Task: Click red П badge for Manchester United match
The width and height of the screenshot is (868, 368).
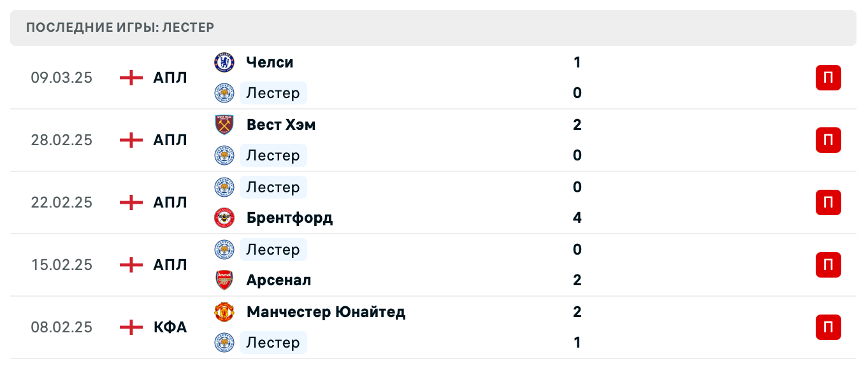Action: tap(828, 327)
